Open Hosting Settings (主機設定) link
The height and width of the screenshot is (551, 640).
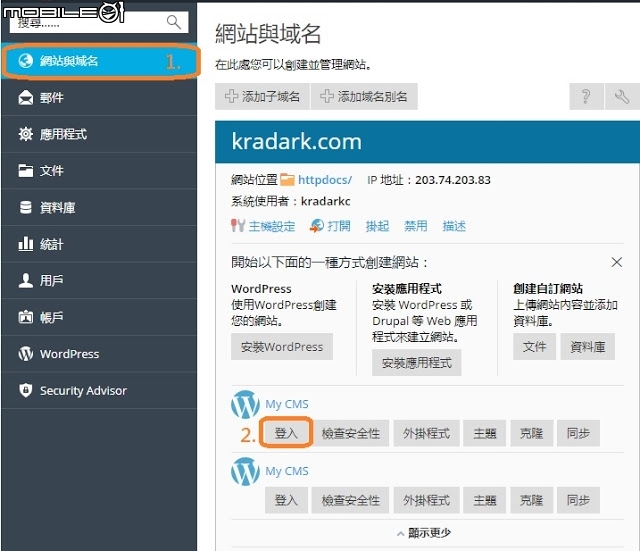point(272,226)
